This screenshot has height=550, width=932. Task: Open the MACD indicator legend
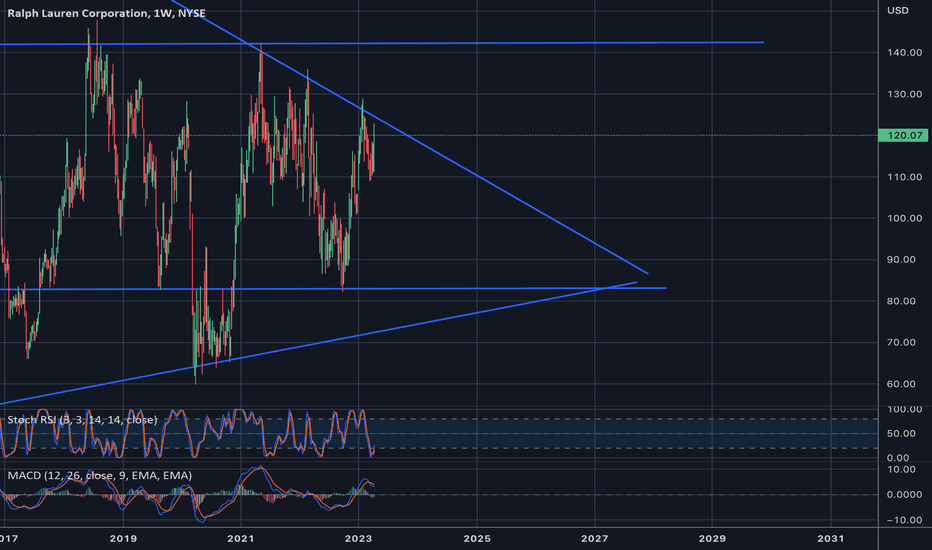[99, 475]
